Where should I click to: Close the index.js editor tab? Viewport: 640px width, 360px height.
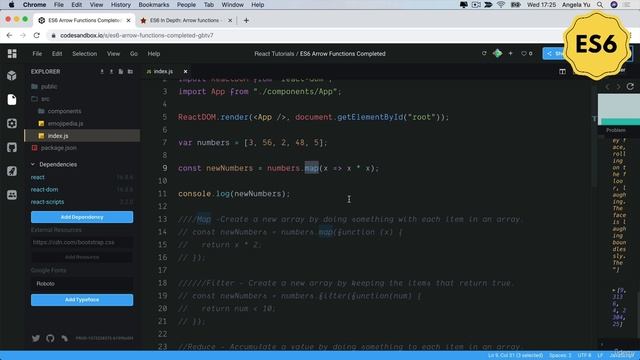coord(185,71)
